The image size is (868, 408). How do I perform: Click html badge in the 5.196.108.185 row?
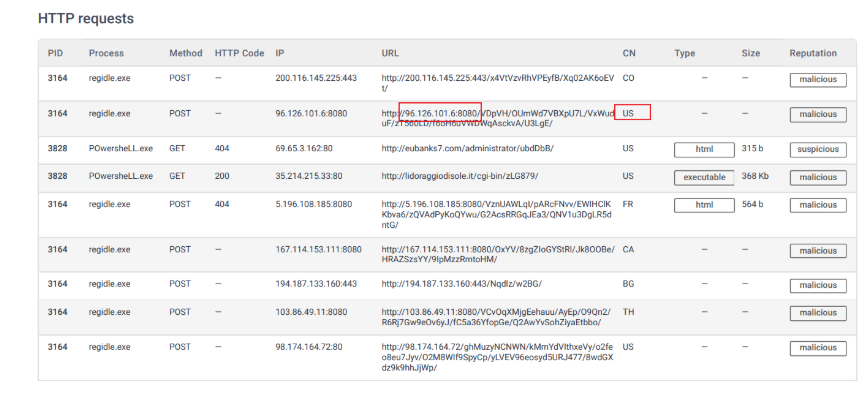[703, 204]
